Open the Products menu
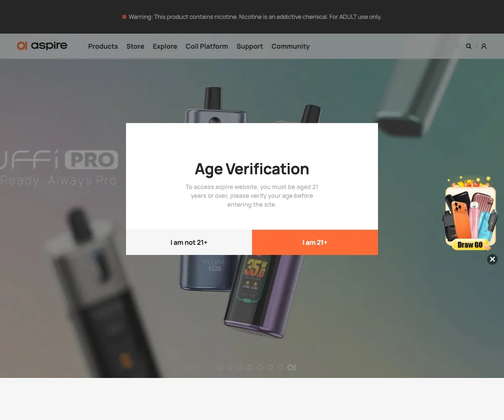 (x=103, y=46)
